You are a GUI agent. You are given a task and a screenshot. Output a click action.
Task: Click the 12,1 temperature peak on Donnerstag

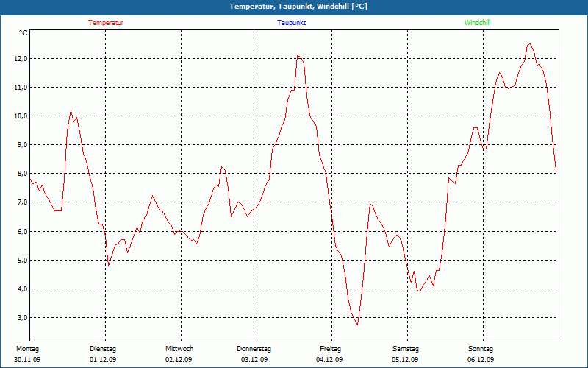point(298,56)
